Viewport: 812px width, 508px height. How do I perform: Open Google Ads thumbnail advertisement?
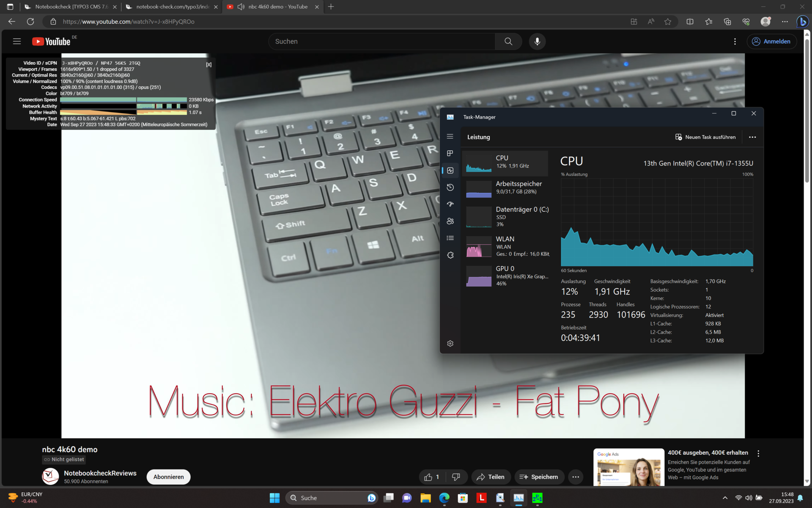[x=628, y=467]
